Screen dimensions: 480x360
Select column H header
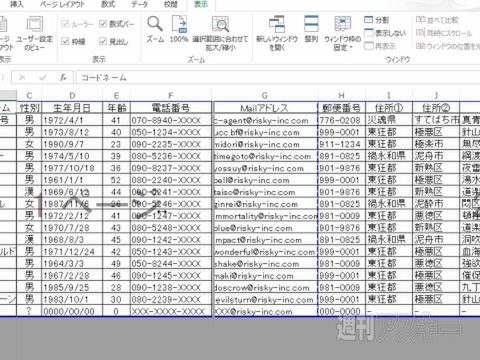(x=341, y=96)
